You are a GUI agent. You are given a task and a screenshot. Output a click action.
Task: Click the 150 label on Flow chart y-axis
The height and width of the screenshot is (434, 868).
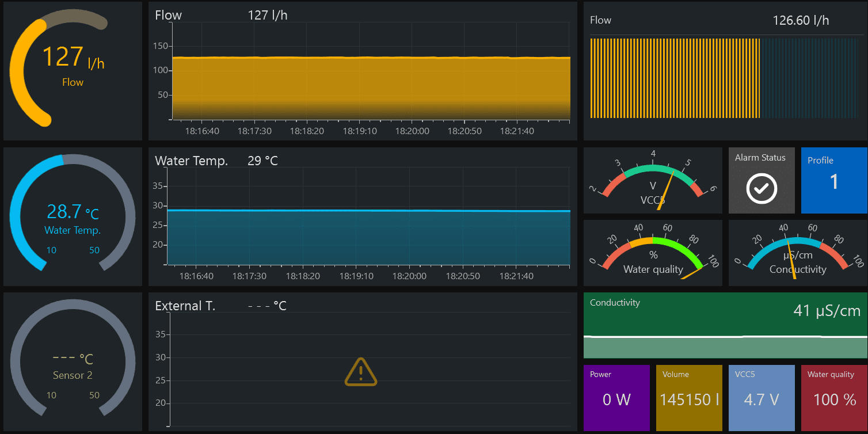coord(161,46)
